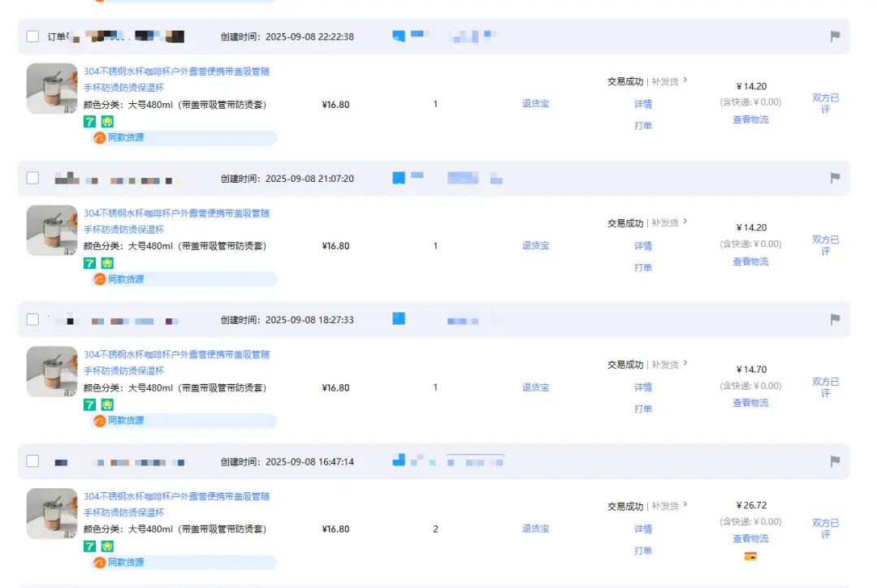Viewport: 877px width, 588px height.
Task: Click 同款货源 button in the first order
Action: 125,137
